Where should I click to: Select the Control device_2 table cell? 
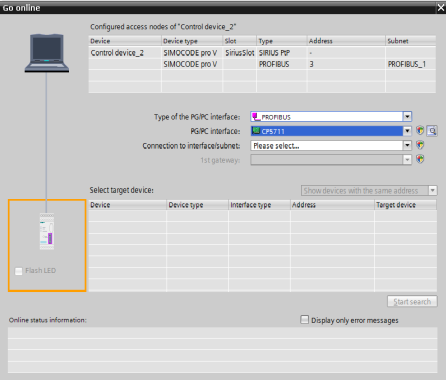(125, 53)
